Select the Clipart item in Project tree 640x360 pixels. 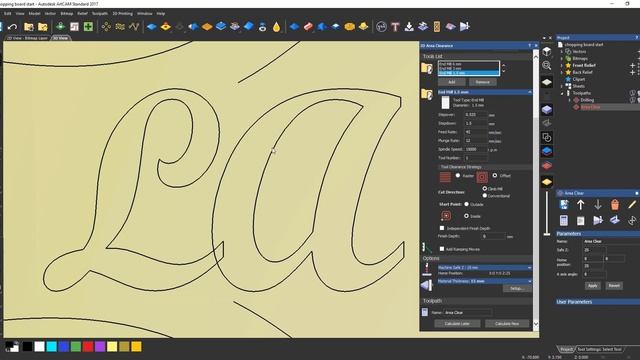578,79
